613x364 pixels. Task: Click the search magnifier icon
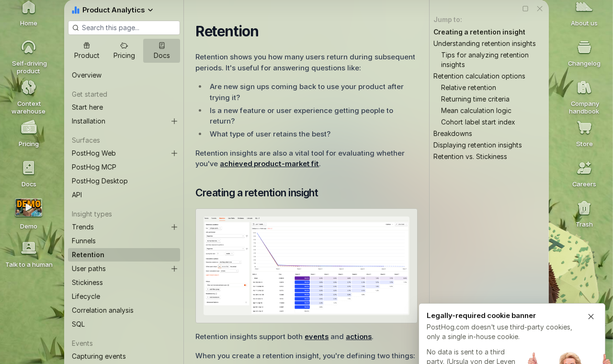[76, 28]
